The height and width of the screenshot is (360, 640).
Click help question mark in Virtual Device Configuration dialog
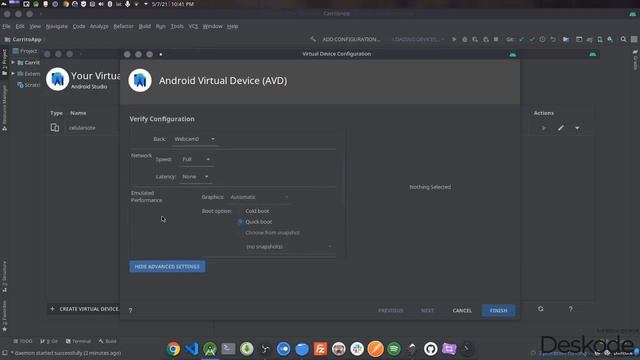[x=131, y=311]
